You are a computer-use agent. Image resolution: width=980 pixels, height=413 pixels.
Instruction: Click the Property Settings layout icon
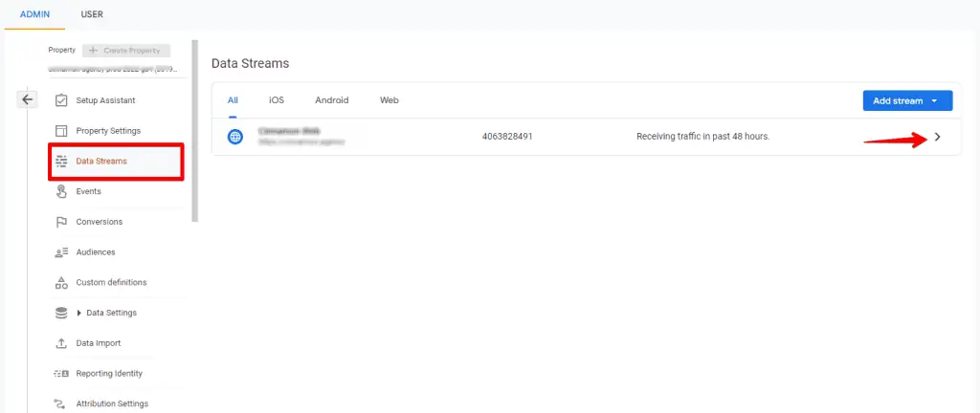click(x=61, y=131)
